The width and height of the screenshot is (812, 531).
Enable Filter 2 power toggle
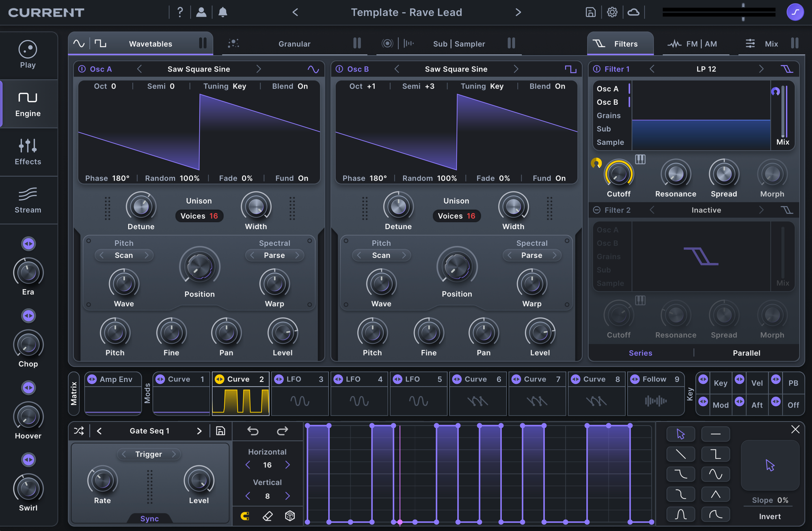click(597, 210)
